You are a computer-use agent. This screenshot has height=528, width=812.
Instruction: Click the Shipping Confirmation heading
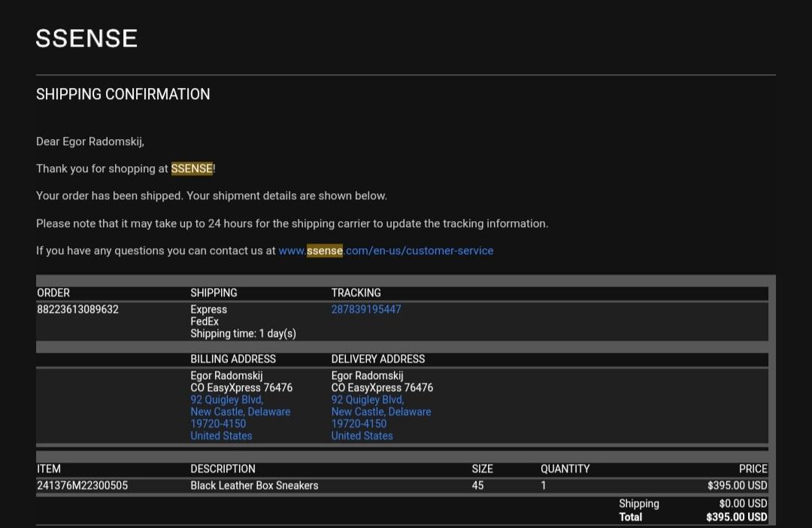pos(123,94)
